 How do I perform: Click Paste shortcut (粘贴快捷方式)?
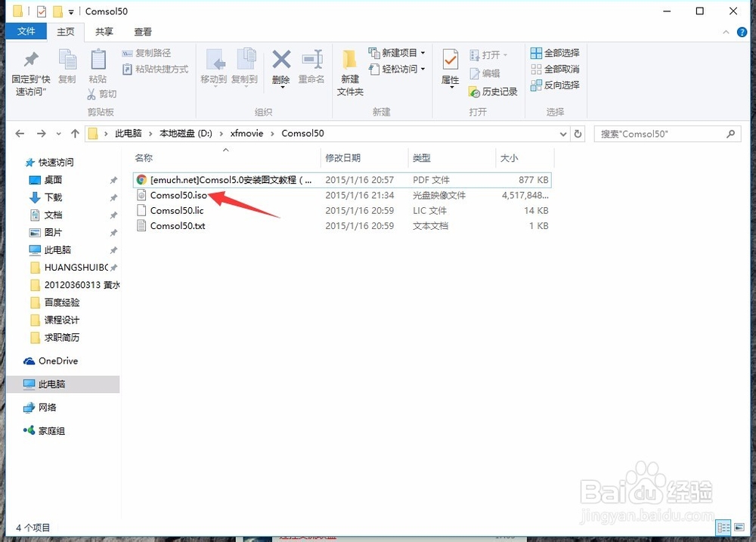pos(155,69)
